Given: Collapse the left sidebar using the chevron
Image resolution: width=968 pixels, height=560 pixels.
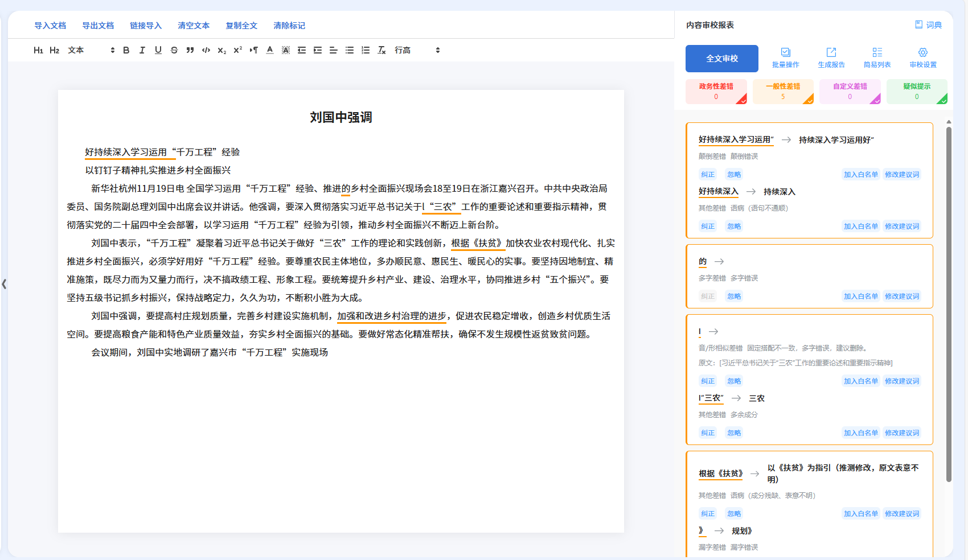Looking at the screenshot, I should point(4,283).
